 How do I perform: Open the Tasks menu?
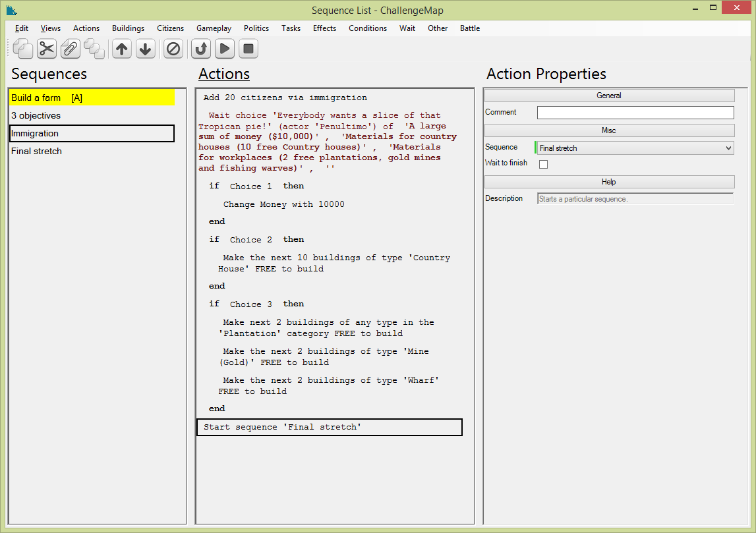[291, 28]
